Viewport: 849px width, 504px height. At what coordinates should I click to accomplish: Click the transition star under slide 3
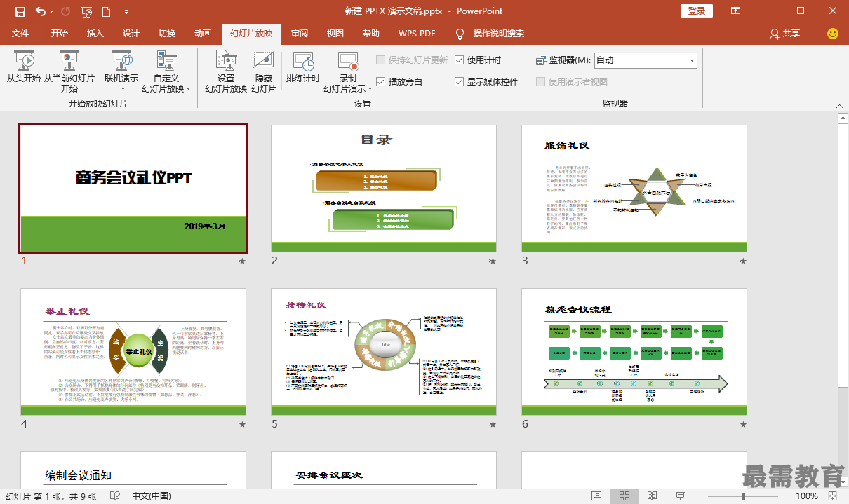[x=743, y=261]
